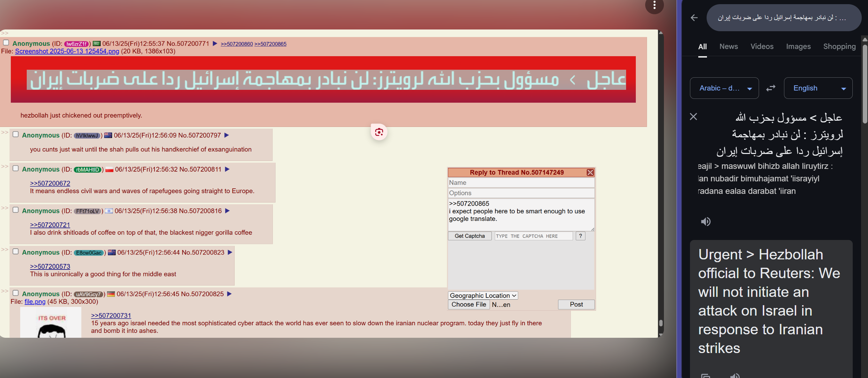Viewport: 868px width, 378px height.
Task: Open the three-dot menu at top
Action: 654,5
